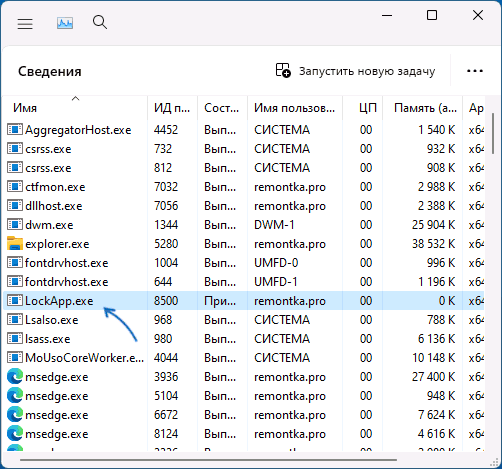Click the Edge icon of msedge.exe PID 8124
This screenshot has width=502, height=469.
15,434
